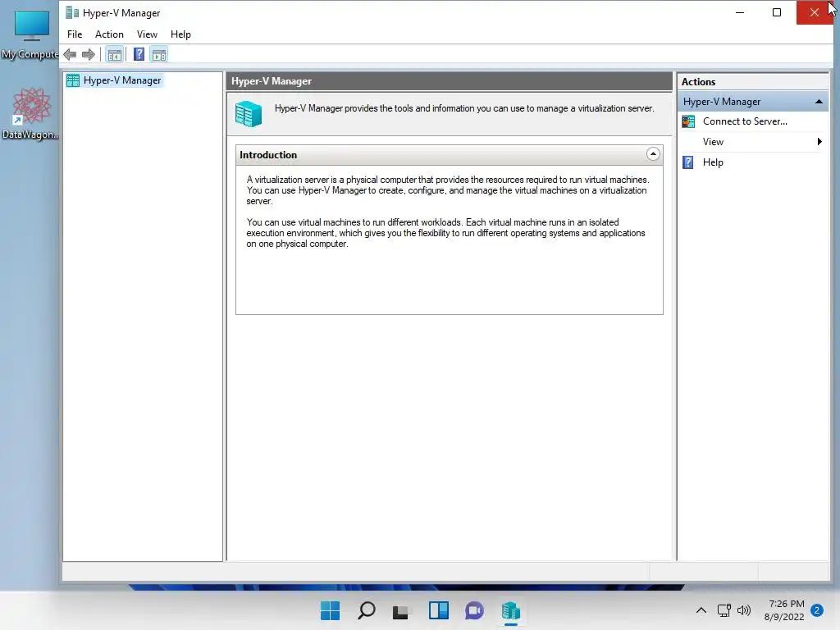Expand the View submenu arrow in Actions
840x630 pixels.
pyautogui.click(x=819, y=142)
